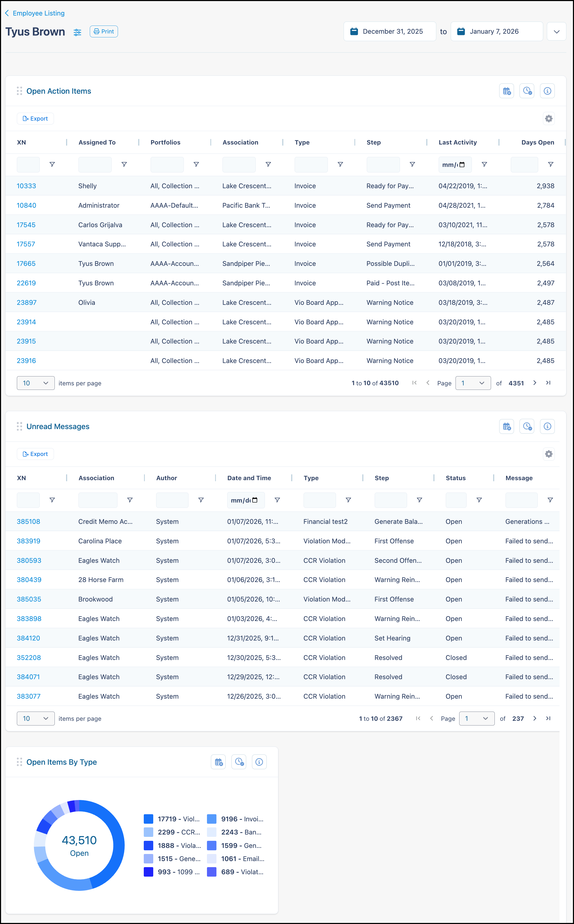574x924 pixels.
Task: Open message 385108
Action: (x=28, y=522)
